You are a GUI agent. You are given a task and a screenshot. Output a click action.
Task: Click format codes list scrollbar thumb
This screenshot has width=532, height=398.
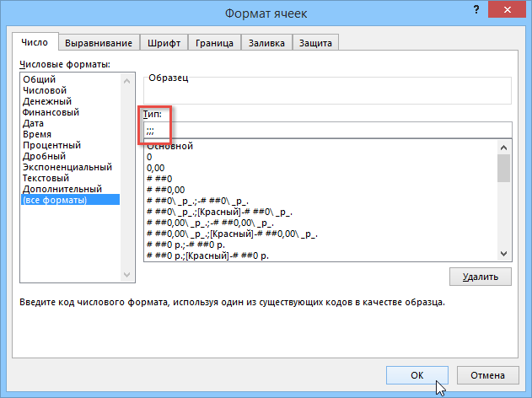[504, 169]
